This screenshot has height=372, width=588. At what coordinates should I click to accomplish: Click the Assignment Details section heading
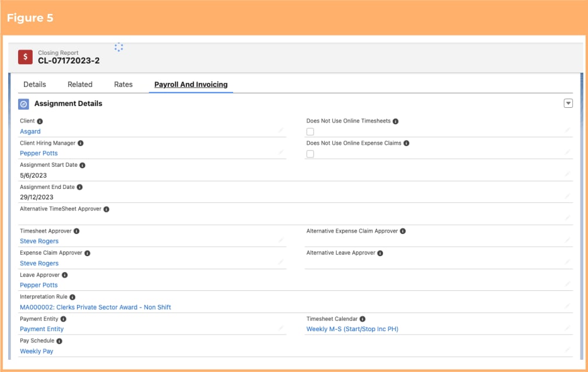(68, 104)
